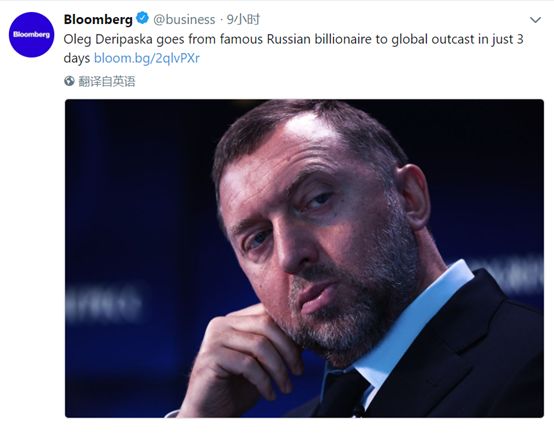
Task: Click the white Bloomberg text inside avatar
Action: (x=31, y=35)
